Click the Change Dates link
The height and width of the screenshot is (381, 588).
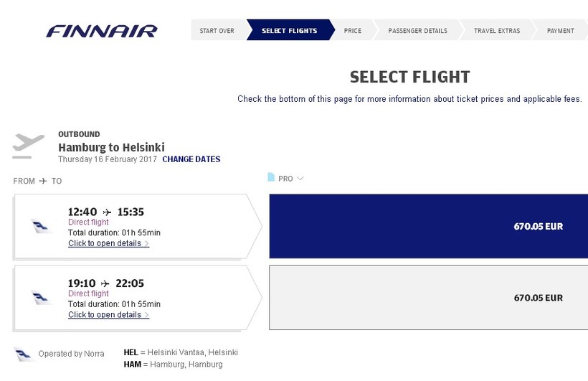(x=191, y=159)
